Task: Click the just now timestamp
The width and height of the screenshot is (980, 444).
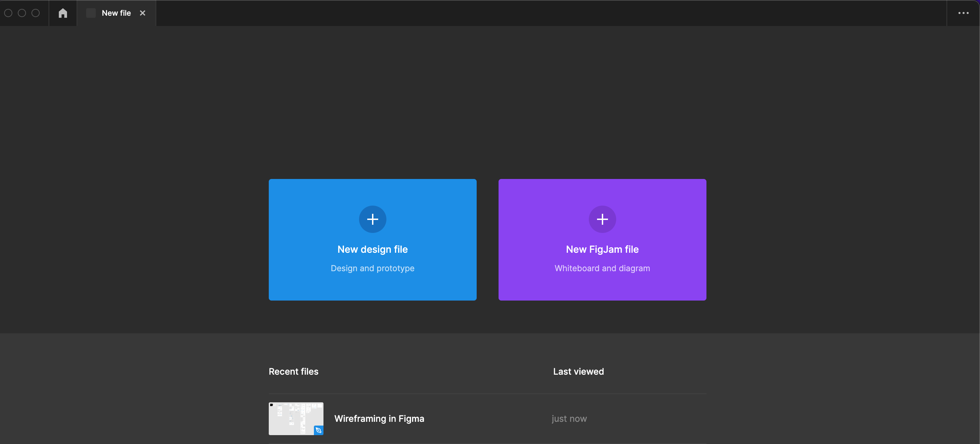Action: click(569, 418)
